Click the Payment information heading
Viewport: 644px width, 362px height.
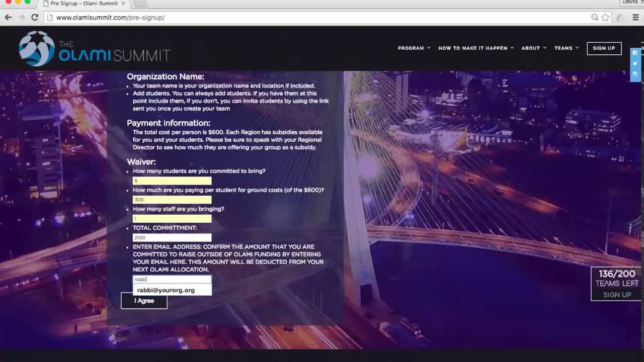coord(169,123)
